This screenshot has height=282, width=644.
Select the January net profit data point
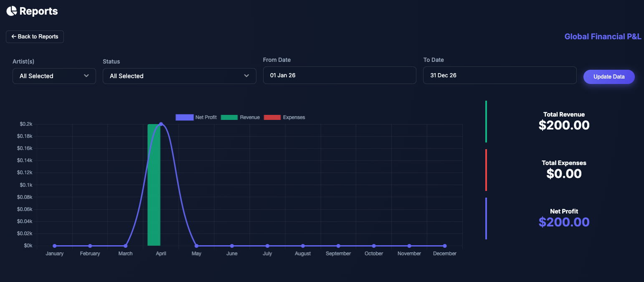(55, 246)
